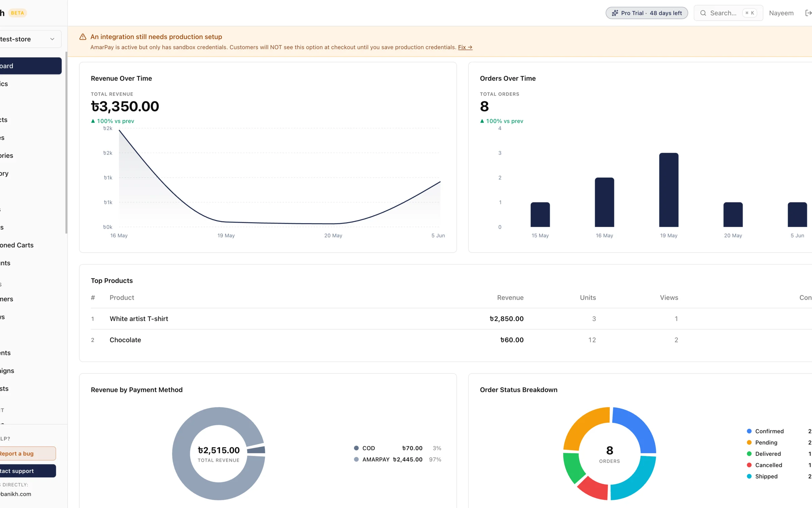
Task: Click the Confirmed blue legend dot
Action: pos(749,431)
